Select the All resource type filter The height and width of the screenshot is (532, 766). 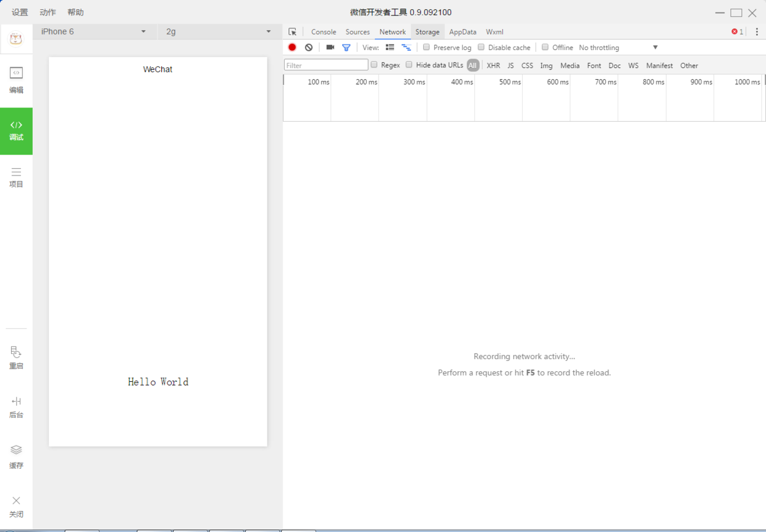point(473,65)
